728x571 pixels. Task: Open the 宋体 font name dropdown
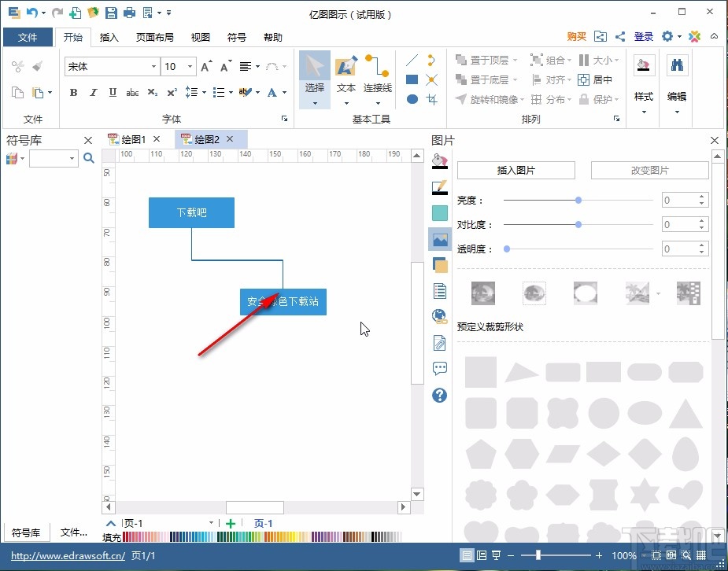click(x=153, y=66)
